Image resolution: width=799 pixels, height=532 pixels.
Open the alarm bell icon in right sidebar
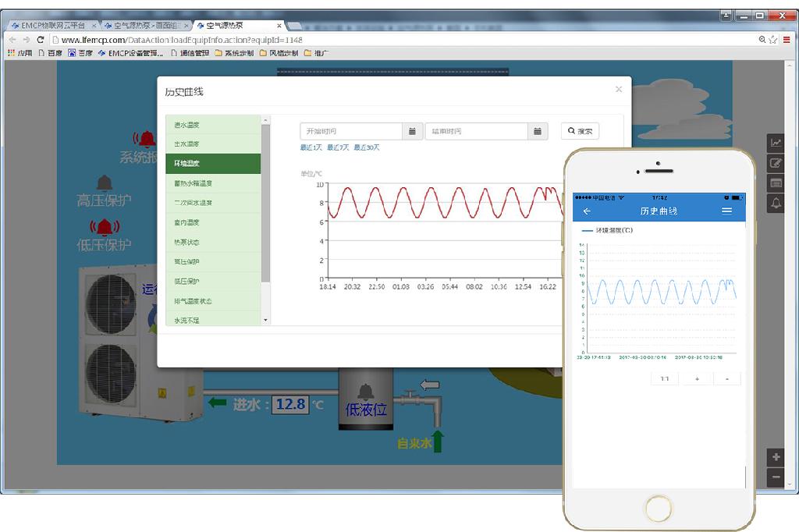tap(776, 204)
